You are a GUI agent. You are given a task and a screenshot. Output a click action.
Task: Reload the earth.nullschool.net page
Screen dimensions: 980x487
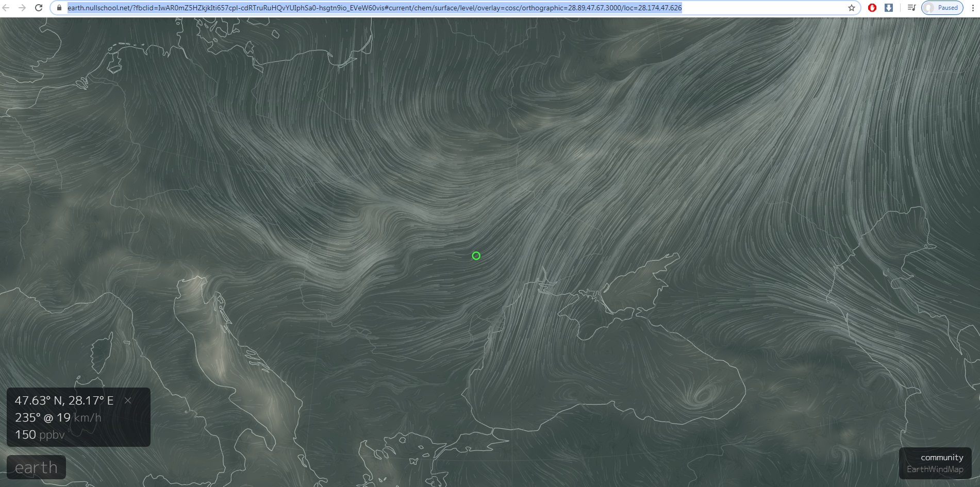click(x=39, y=8)
